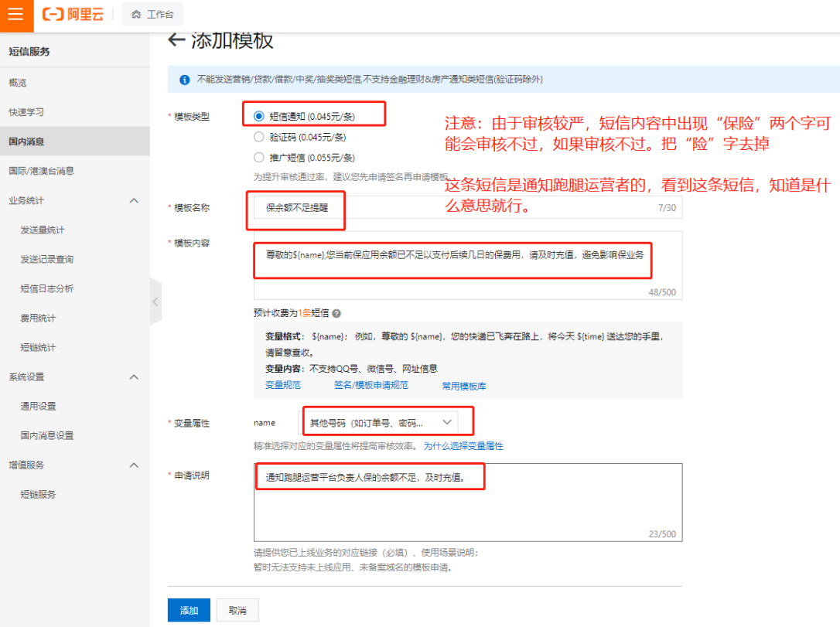This screenshot has width=840, height=627.
Task: Collapse the 业务统计 sidebar section
Action: coord(133,201)
